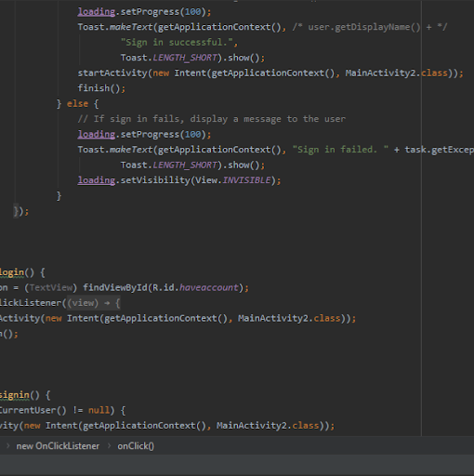Viewport: 474px width, 476px height.
Task: Click the haveaccount resource id
Action: 209,287
